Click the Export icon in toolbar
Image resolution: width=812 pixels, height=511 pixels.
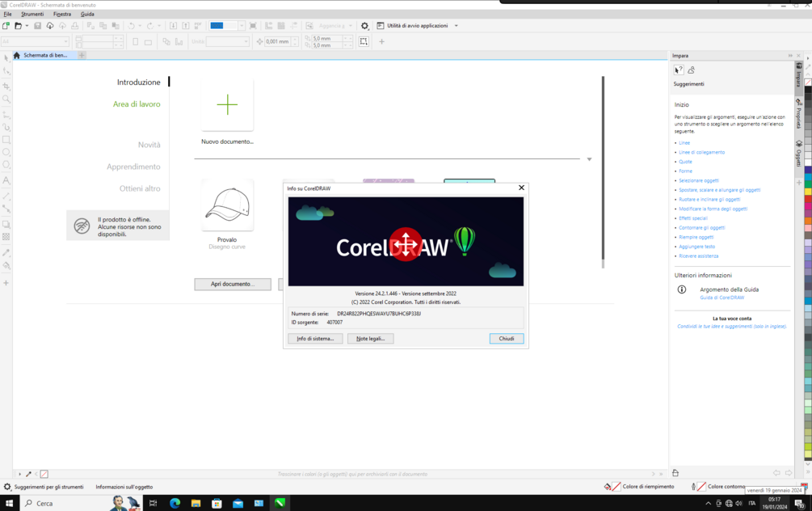185,25
